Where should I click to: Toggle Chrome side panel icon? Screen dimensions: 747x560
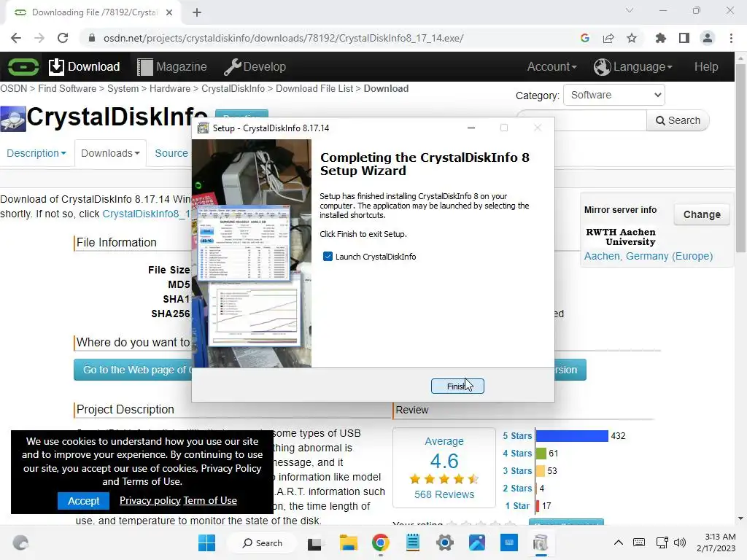tap(684, 38)
